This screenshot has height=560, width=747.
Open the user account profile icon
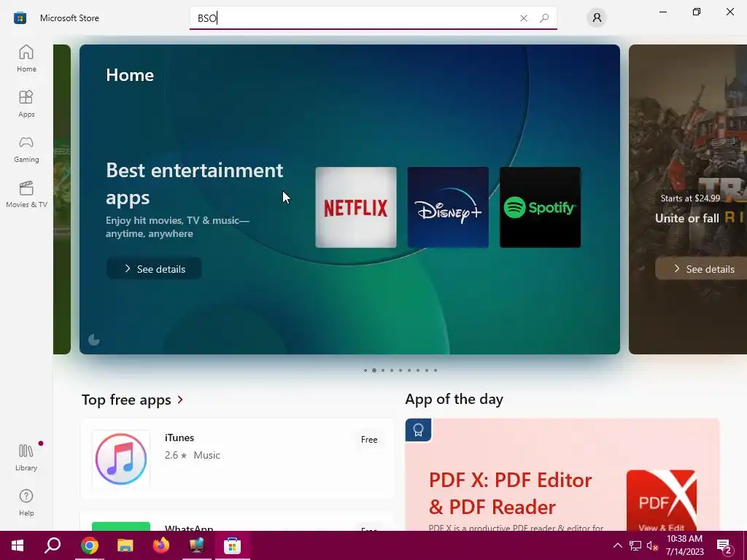[597, 18]
